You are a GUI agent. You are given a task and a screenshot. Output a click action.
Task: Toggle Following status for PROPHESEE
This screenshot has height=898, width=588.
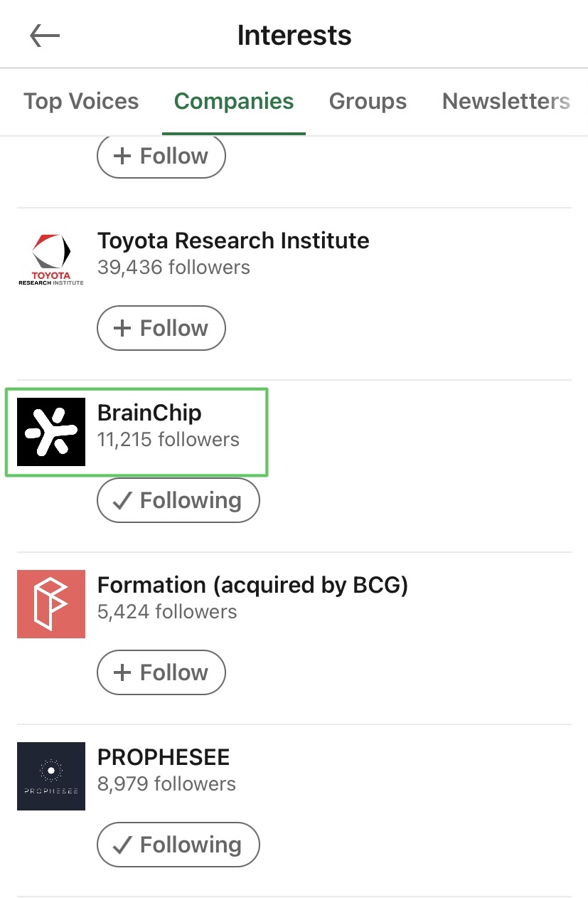pyautogui.click(x=178, y=845)
